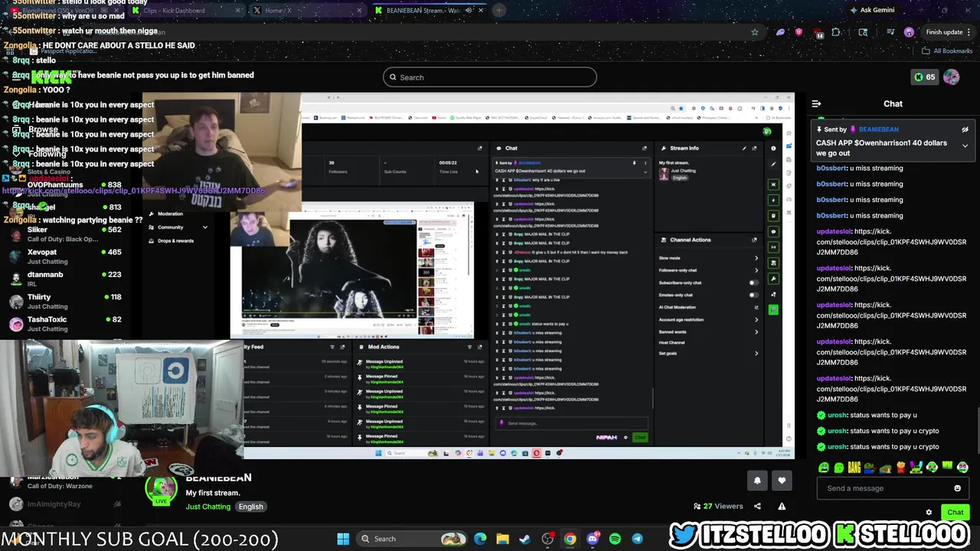
Task: Open the Chrome profile avatar icon
Action: coord(909,32)
